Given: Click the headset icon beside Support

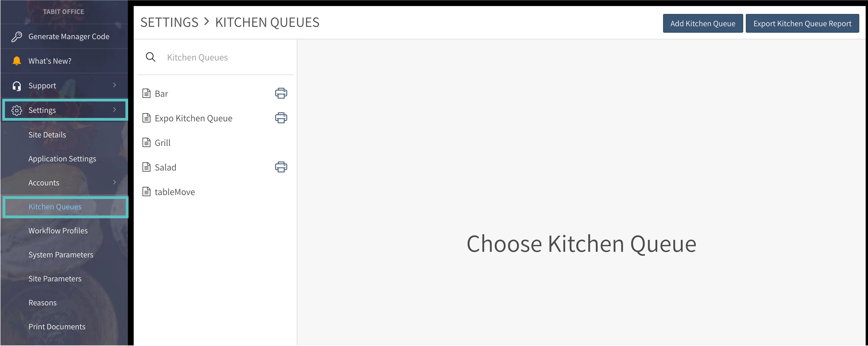Looking at the screenshot, I should click(16, 85).
